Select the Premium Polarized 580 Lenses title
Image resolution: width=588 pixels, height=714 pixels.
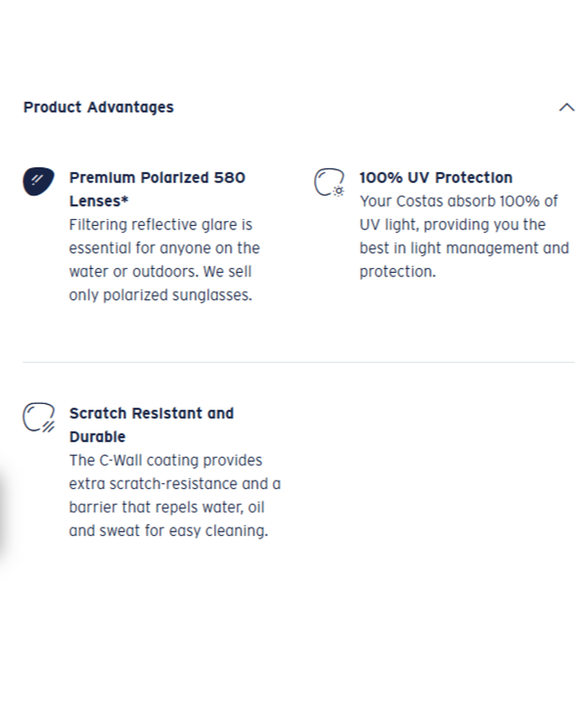point(157,189)
